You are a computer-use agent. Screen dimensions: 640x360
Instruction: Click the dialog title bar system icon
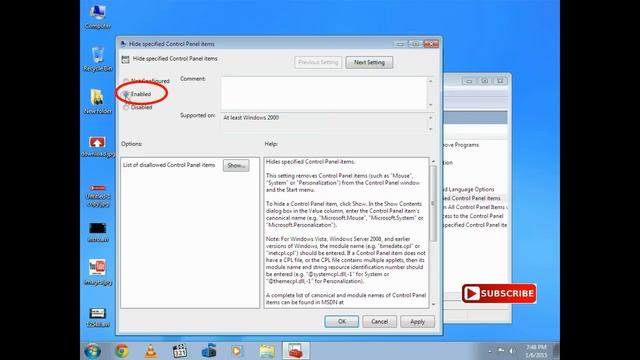(123, 44)
